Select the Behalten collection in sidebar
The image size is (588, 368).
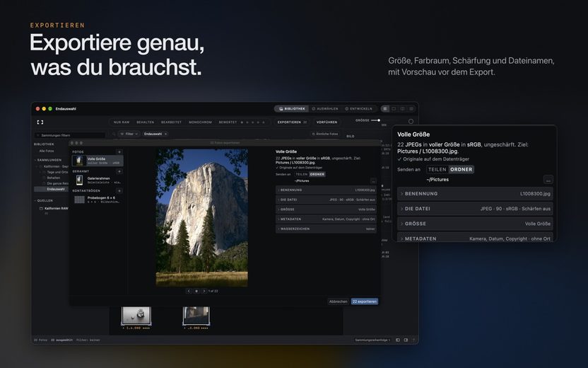coord(54,178)
